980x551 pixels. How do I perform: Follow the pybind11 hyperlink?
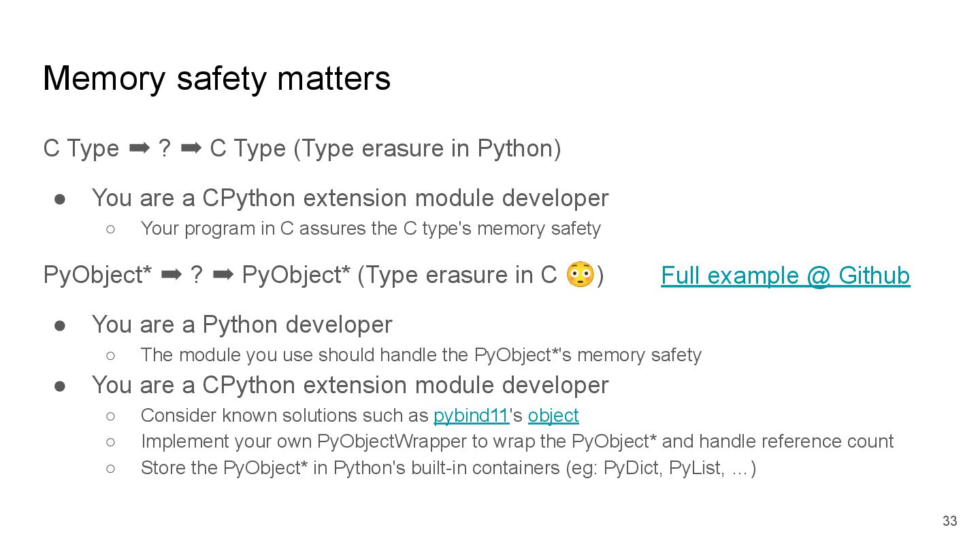point(471,416)
